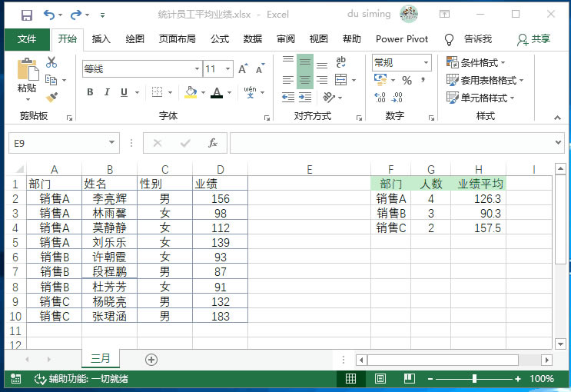This screenshot has width=571, height=392.
Task: Click the Increase Font Size icon
Action: (x=244, y=69)
